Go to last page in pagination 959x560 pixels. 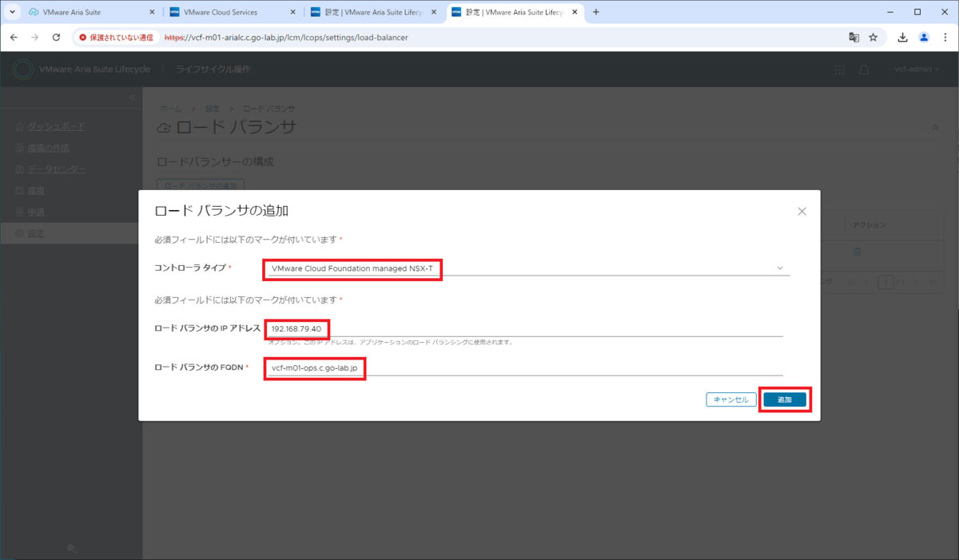933,282
